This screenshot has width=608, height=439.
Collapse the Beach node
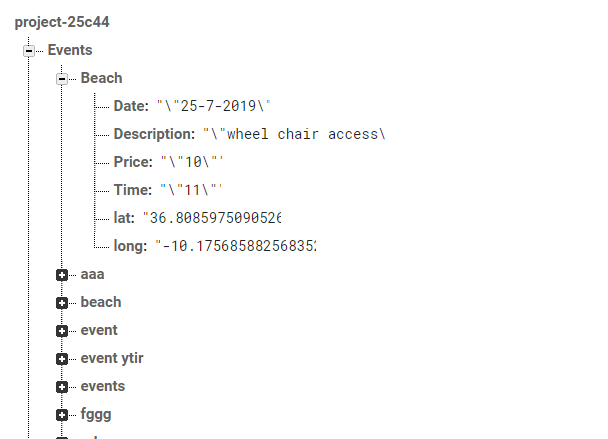62,79
